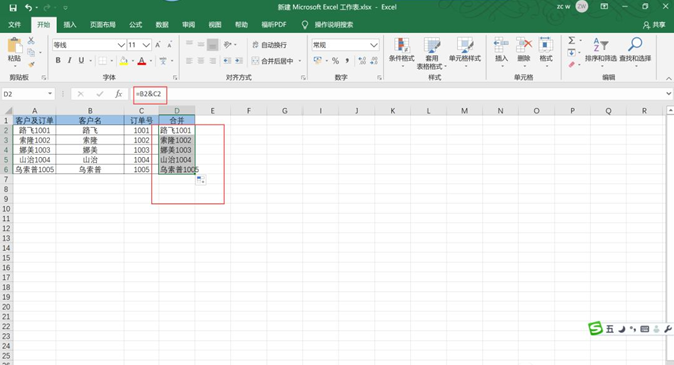Screen dimensions: 674x365
Task: Click the 插入 insert cells button
Action: (x=501, y=53)
